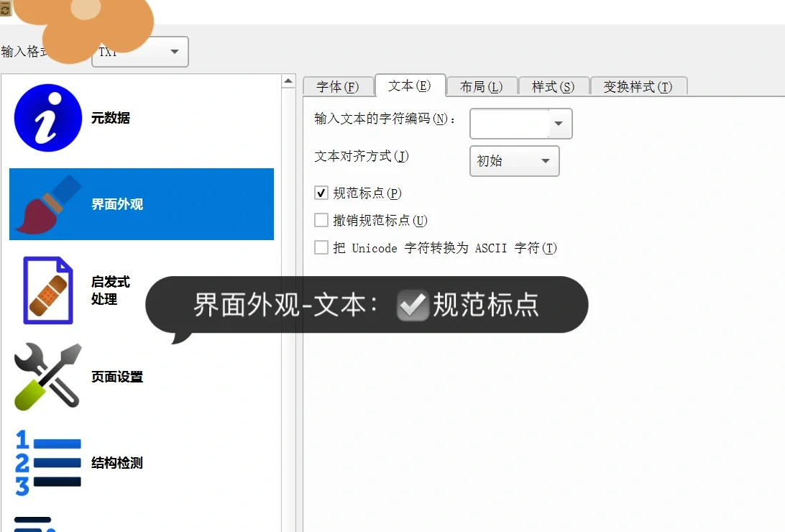Click the partially visible list icon at bottom of sidebar
The height and width of the screenshot is (532, 785).
coord(34,524)
